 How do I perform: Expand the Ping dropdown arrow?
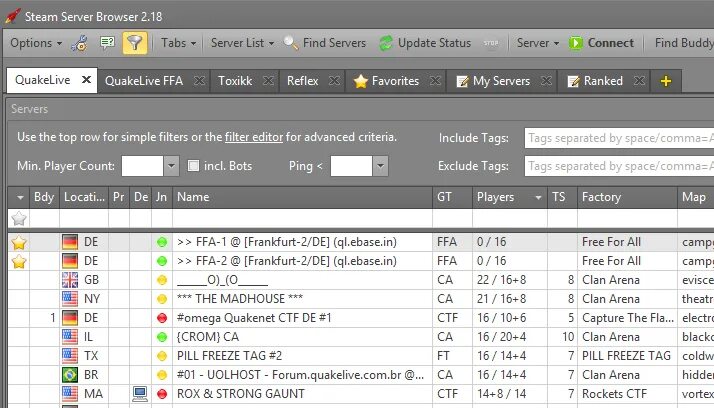380,166
